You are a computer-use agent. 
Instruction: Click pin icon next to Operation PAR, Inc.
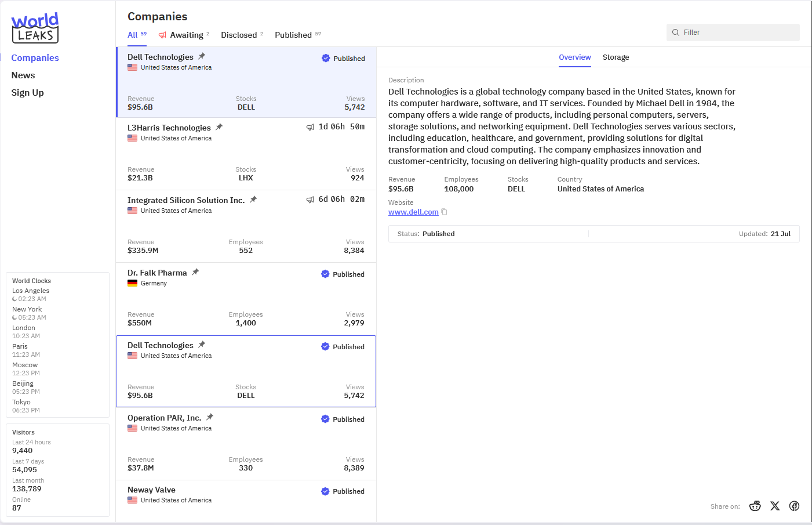210,417
